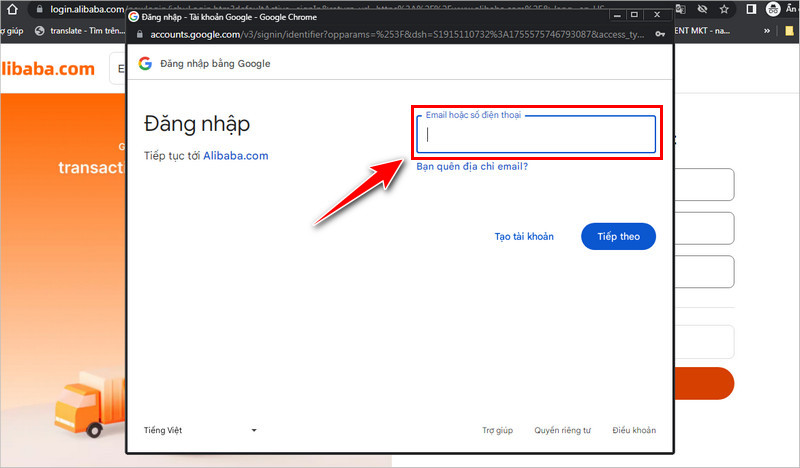Click the Alibaba.com logo in the background page
The image size is (800, 468).
[48, 69]
